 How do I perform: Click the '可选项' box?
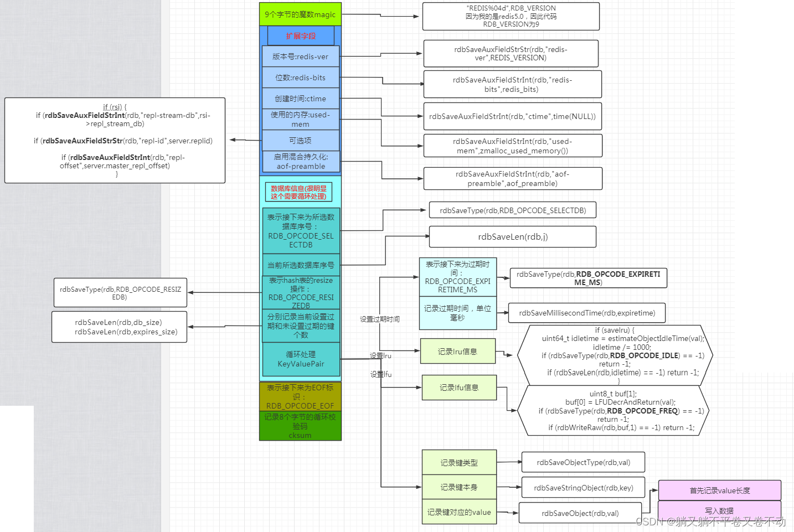click(301, 141)
